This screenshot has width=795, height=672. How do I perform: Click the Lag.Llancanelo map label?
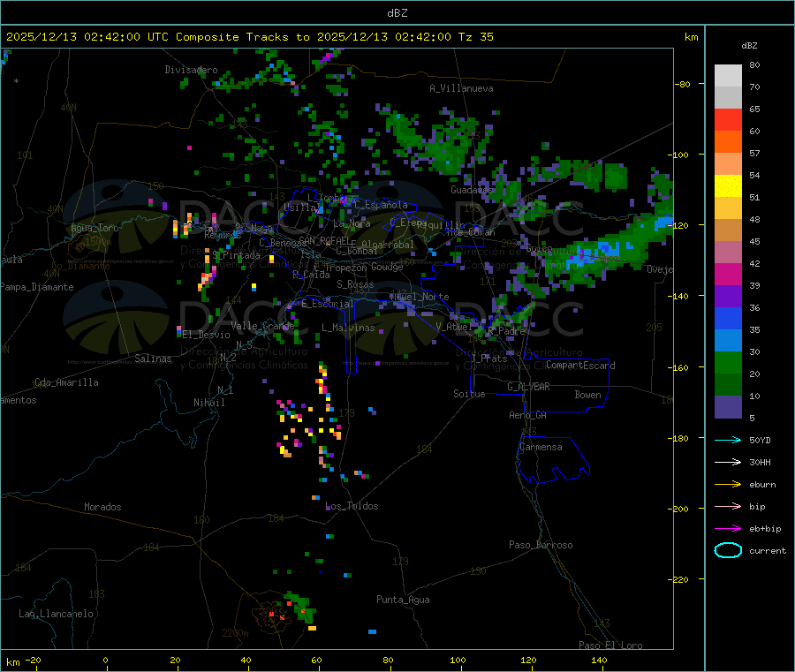56,614
